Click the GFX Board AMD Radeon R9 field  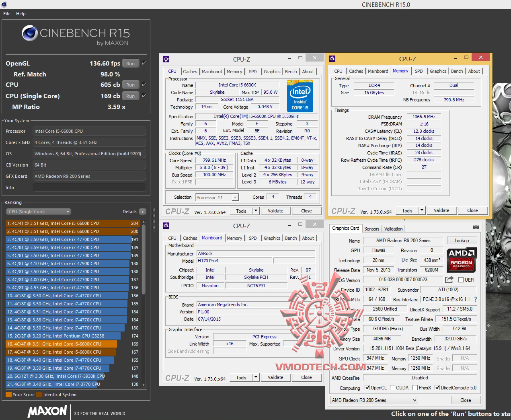coord(89,176)
